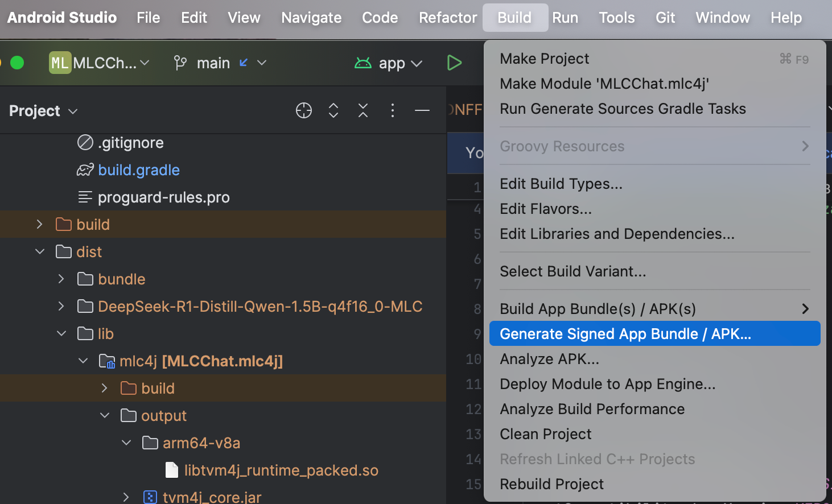Open the Window menu

(x=723, y=18)
